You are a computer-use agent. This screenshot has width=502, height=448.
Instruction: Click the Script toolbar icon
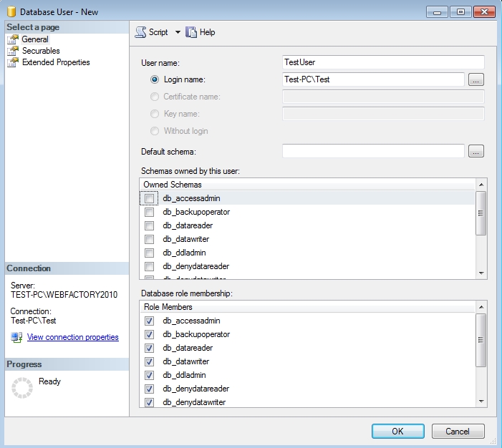tap(140, 32)
